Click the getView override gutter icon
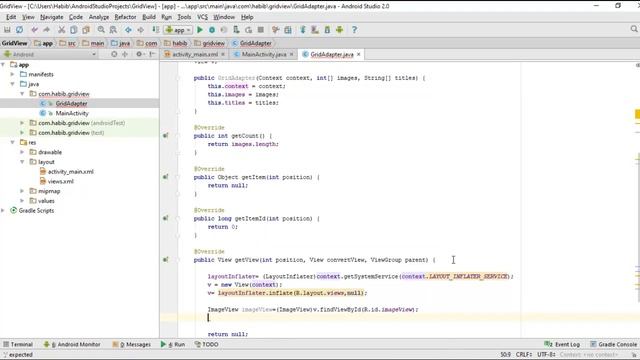640x360 pixels. (x=165, y=260)
